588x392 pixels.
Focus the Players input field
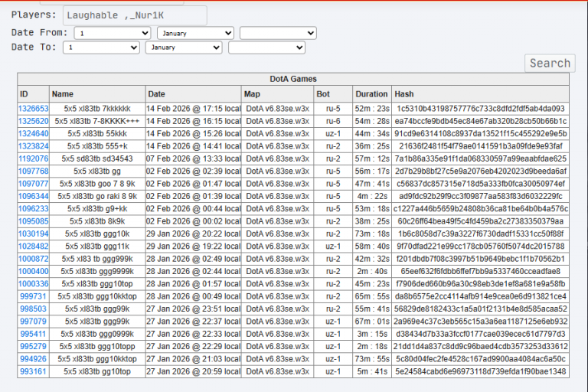[135, 15]
